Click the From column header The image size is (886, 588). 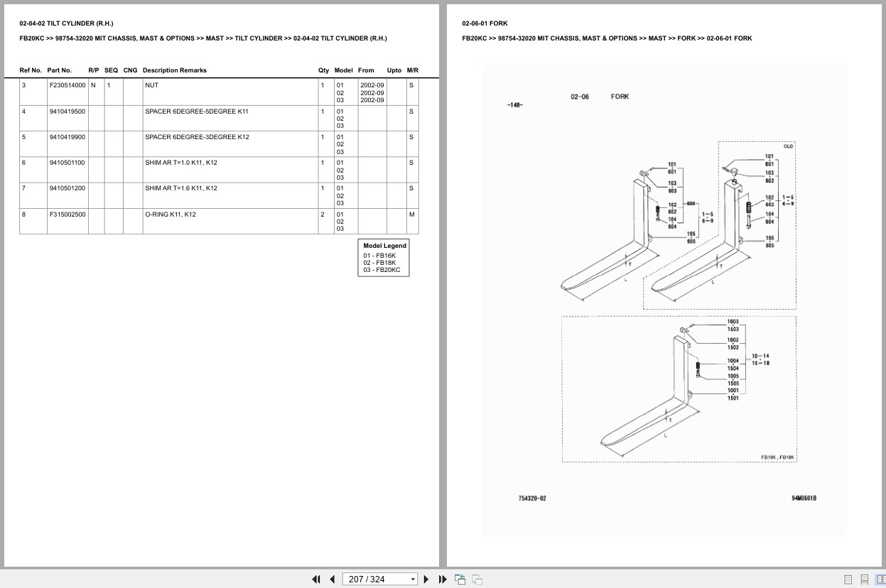(x=366, y=70)
